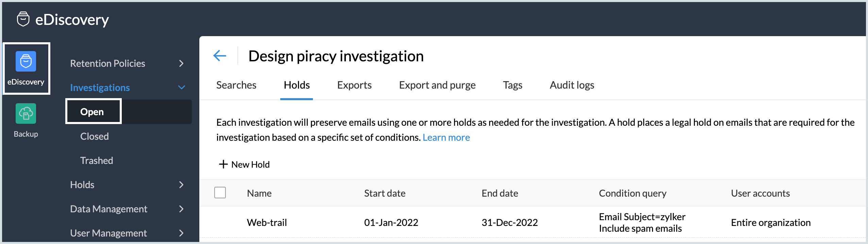868x244 pixels.
Task: Select Closed investigations in sidebar
Action: (x=95, y=136)
